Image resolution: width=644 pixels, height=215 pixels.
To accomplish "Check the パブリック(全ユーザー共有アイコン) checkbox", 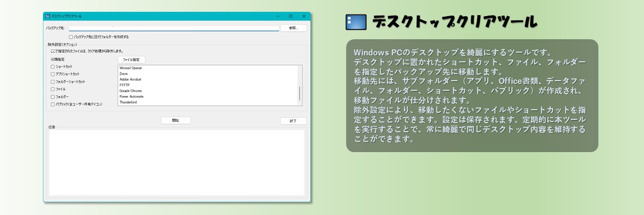I will (53, 104).
